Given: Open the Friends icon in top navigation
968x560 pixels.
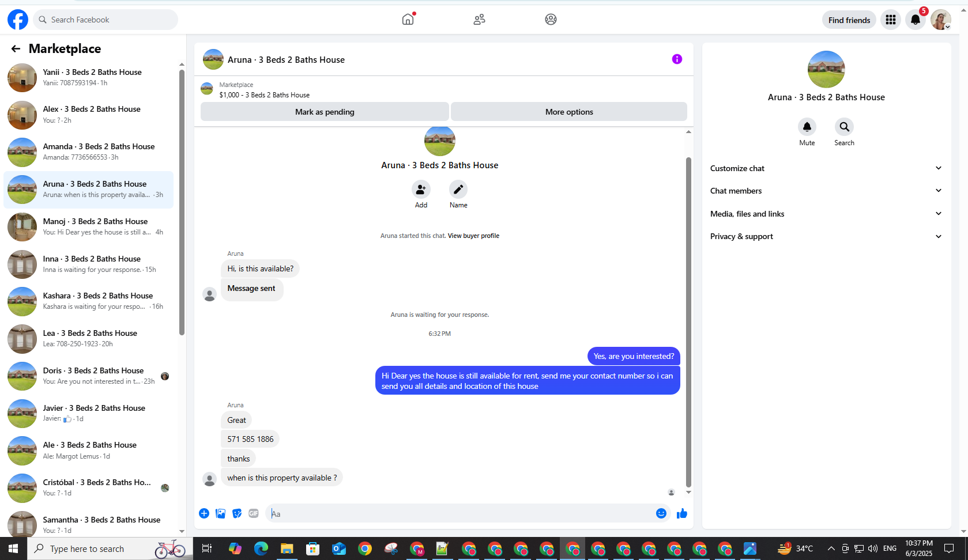Looking at the screenshot, I should click(x=480, y=20).
